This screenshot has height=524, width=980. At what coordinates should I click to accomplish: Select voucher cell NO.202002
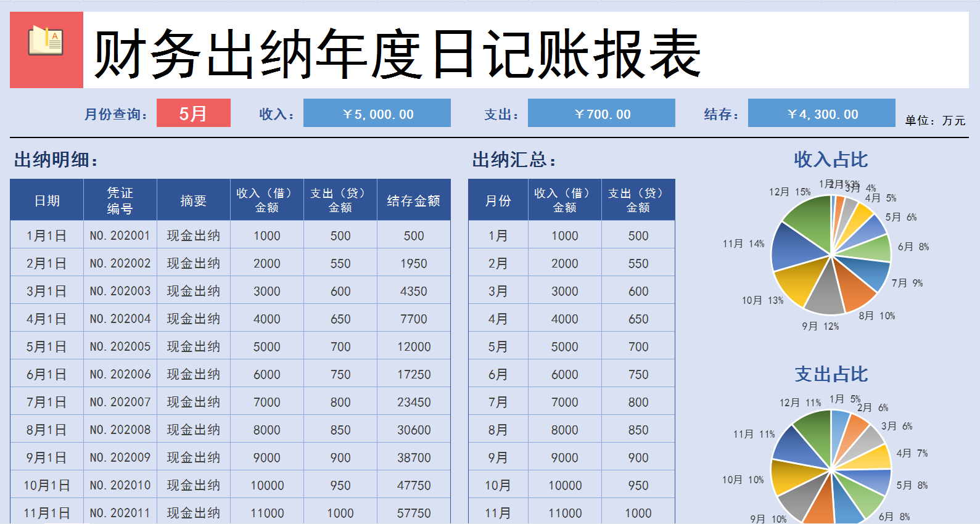[x=120, y=263]
